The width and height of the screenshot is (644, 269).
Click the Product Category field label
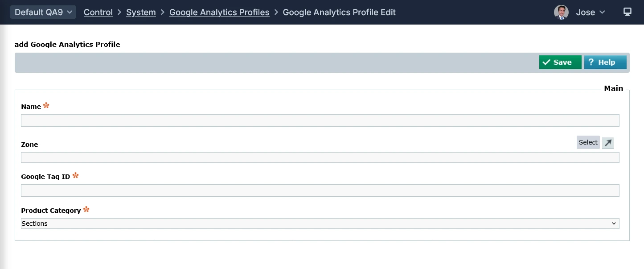[51, 211]
